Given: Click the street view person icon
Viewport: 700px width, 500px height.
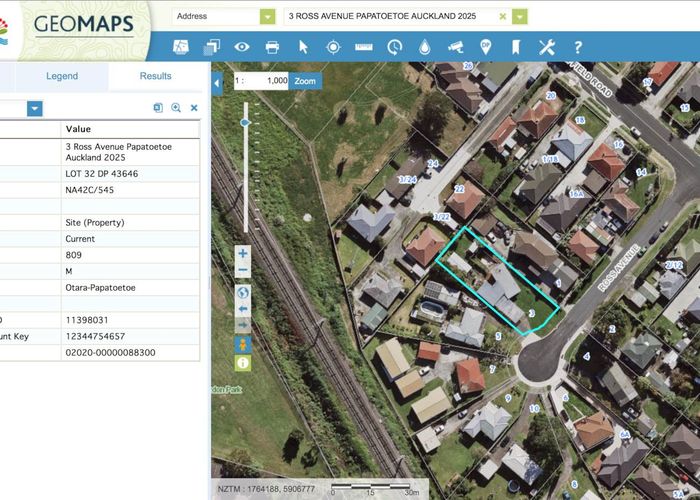Looking at the screenshot, I should coord(243,345).
